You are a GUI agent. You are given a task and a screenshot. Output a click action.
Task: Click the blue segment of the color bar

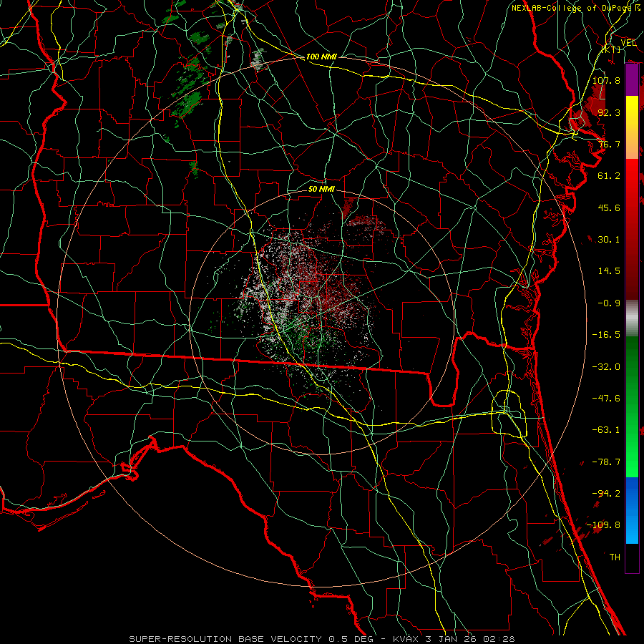point(632,510)
